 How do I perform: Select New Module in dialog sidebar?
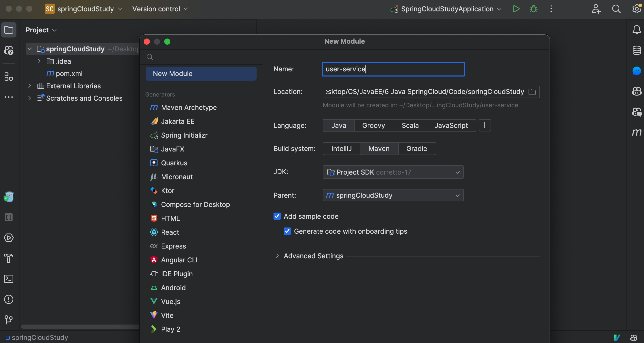pos(201,74)
